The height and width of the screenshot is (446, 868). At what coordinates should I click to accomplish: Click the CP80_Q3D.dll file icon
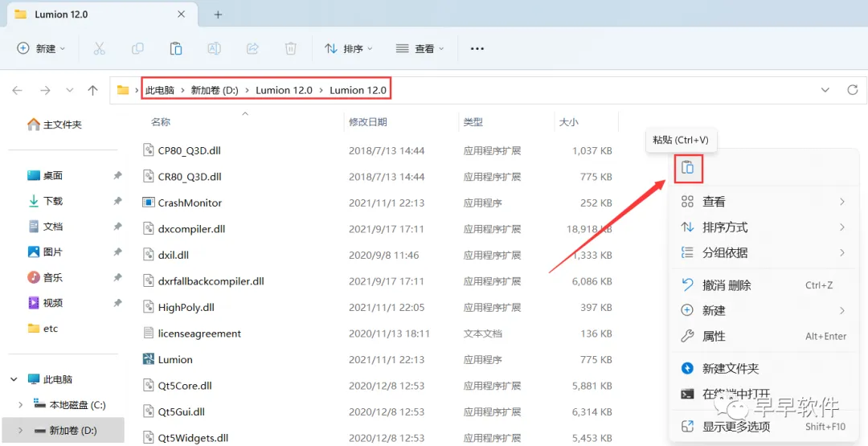148,150
